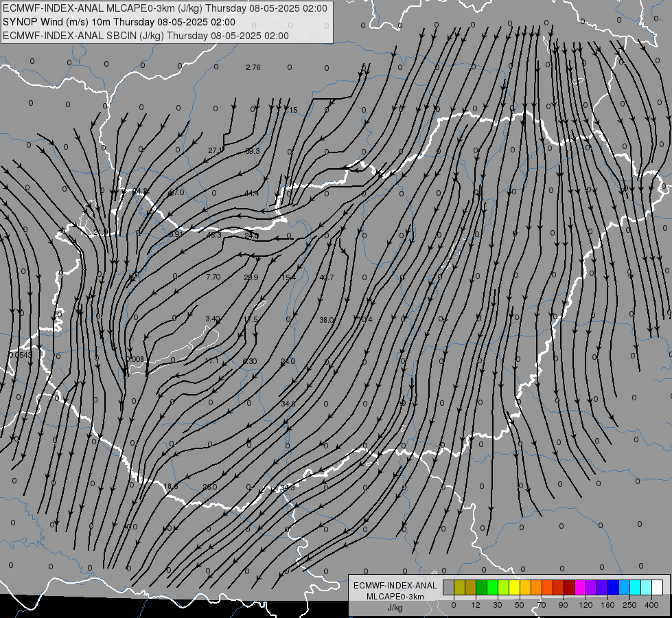Click the map value 34.6
The image size is (672, 618).
click(288, 404)
